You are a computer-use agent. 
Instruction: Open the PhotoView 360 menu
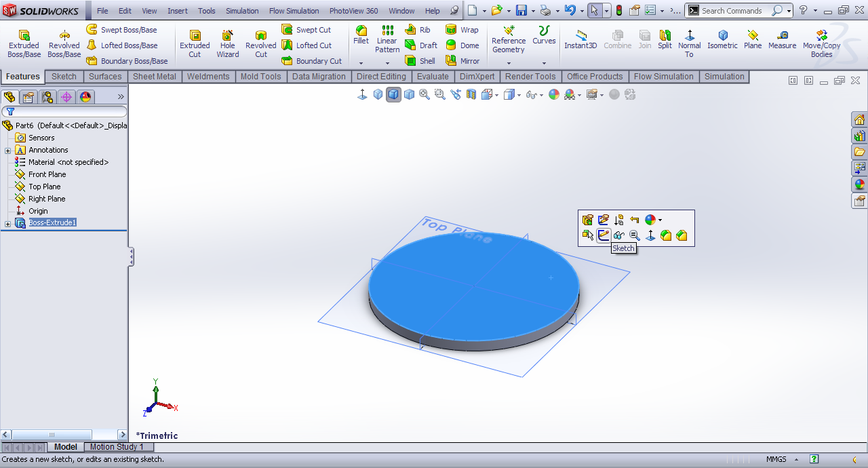click(x=353, y=11)
